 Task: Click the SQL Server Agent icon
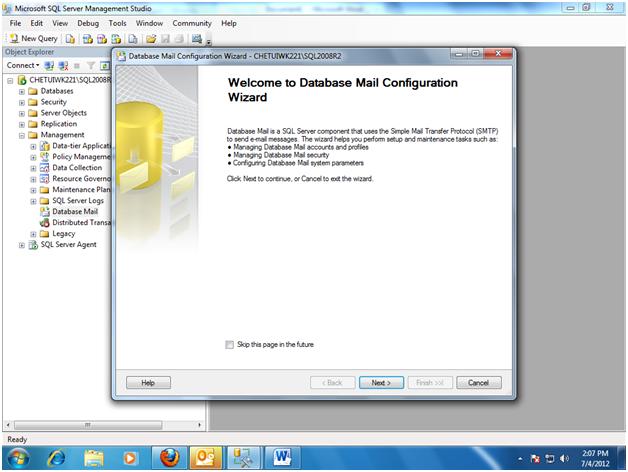pos(33,245)
